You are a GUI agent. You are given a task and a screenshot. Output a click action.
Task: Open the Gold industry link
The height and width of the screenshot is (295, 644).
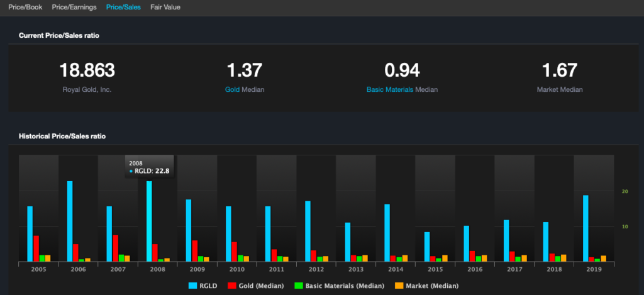(233, 89)
